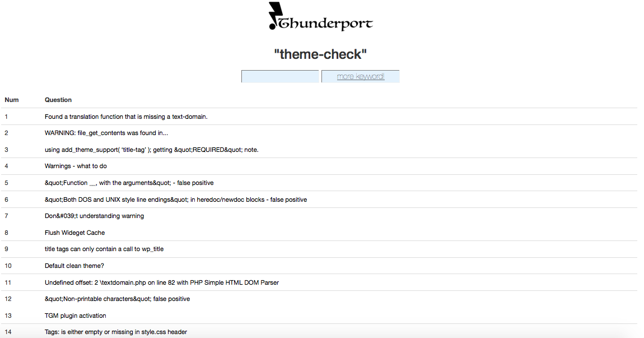The height and width of the screenshot is (338, 644).
Task: Click the "theme-check" page heading
Action: (x=320, y=54)
